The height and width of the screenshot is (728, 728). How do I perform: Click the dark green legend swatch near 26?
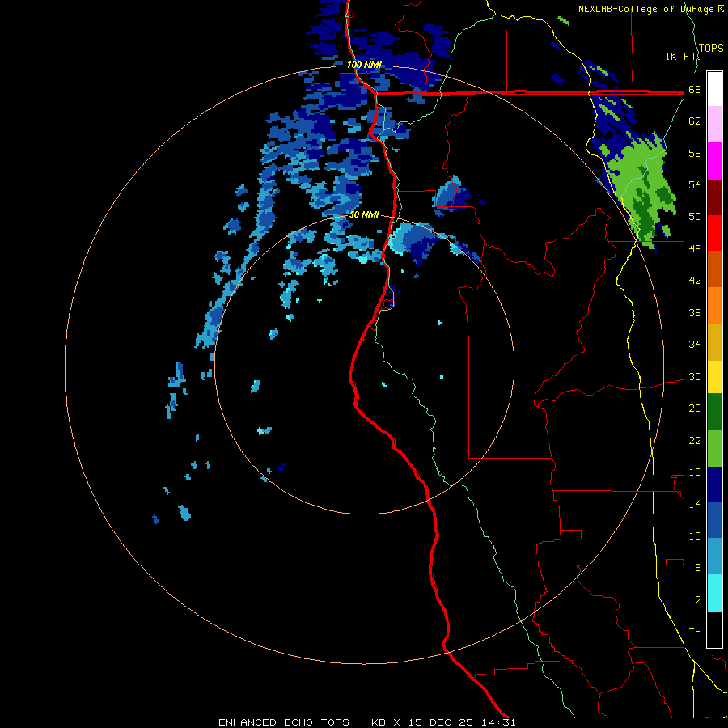[714, 412]
